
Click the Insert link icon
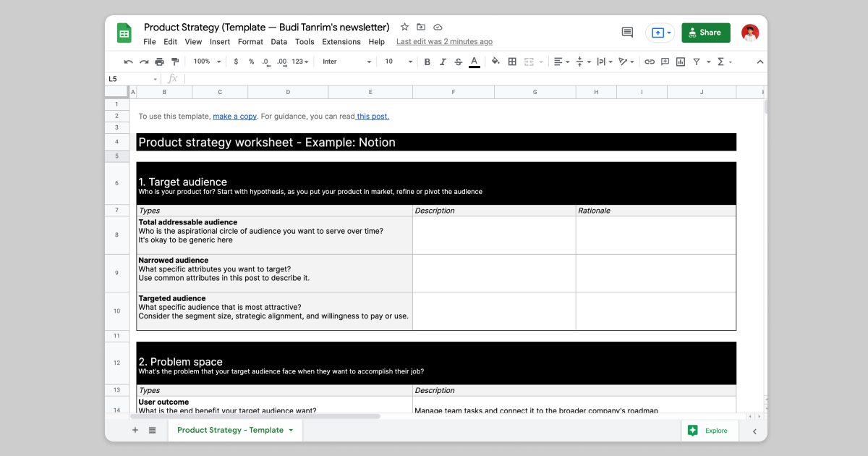[650, 62]
